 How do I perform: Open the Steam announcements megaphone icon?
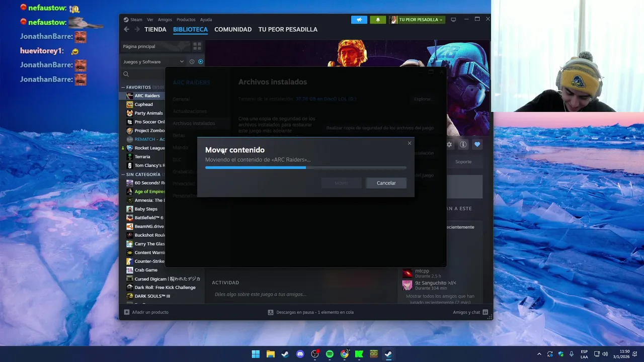click(359, 20)
